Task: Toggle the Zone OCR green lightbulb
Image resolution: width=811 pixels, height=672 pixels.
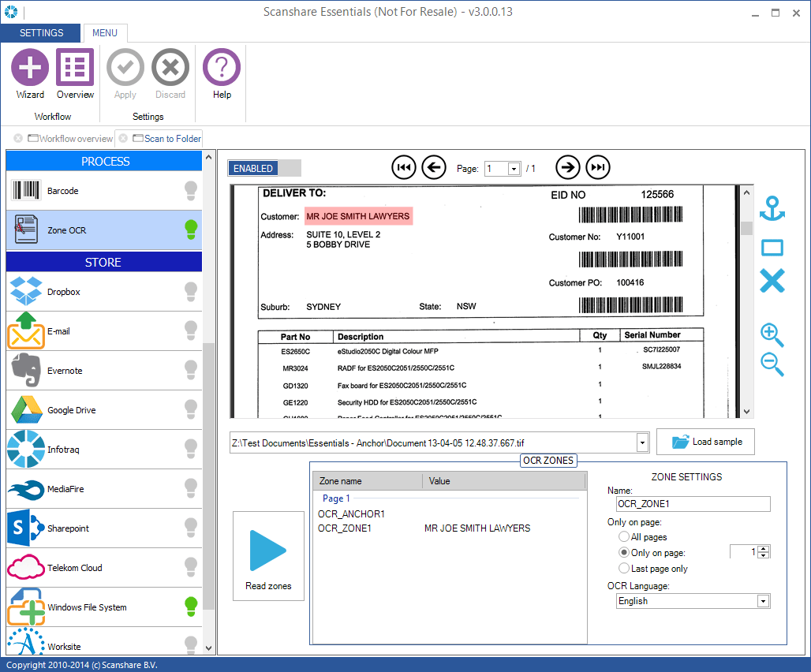Action: [191, 230]
